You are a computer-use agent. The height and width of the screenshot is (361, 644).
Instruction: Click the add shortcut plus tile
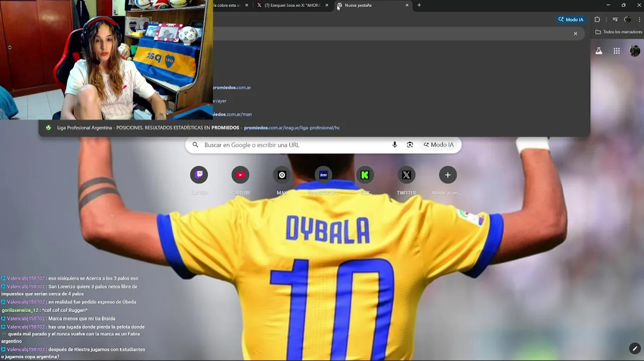point(448,175)
